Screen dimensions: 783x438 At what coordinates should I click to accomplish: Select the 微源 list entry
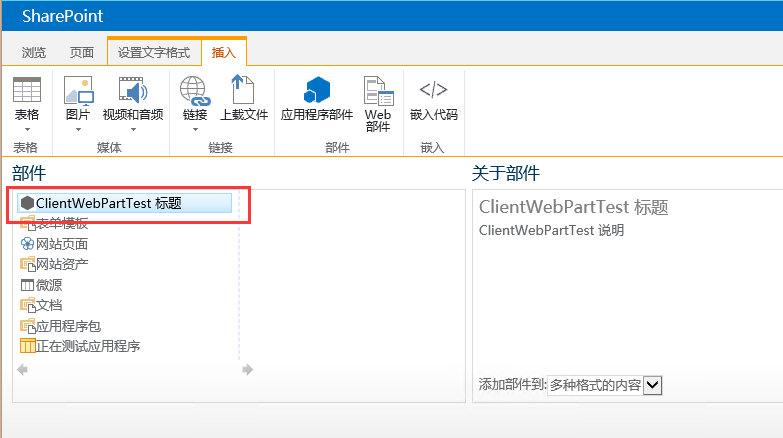[x=49, y=285]
